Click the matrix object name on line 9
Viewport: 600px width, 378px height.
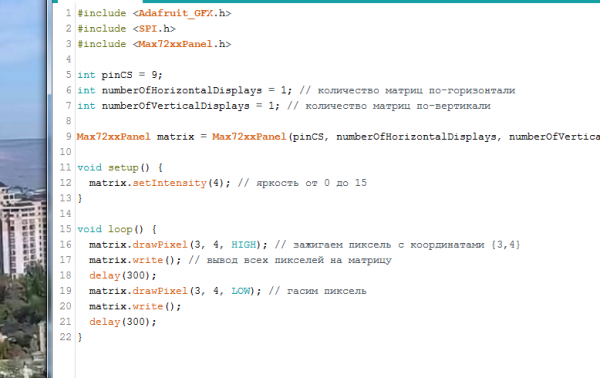[x=176, y=137]
